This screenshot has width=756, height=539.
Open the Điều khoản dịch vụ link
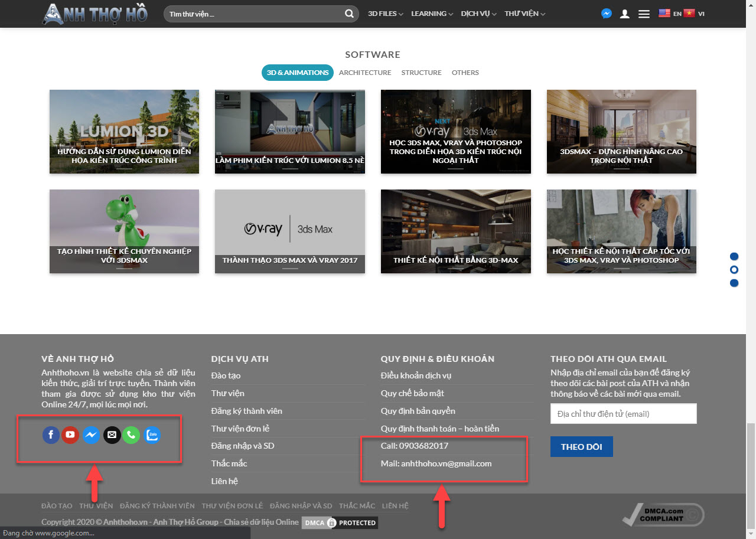click(x=416, y=375)
